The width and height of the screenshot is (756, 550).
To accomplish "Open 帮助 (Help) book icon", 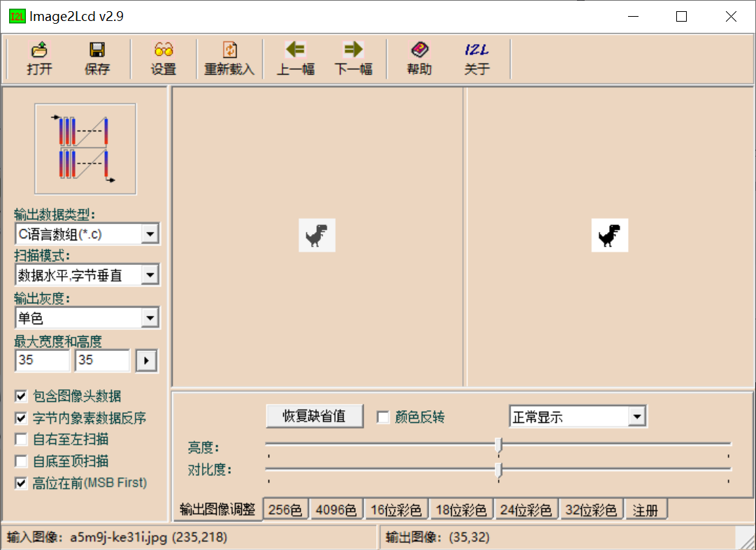I will 420,49.
